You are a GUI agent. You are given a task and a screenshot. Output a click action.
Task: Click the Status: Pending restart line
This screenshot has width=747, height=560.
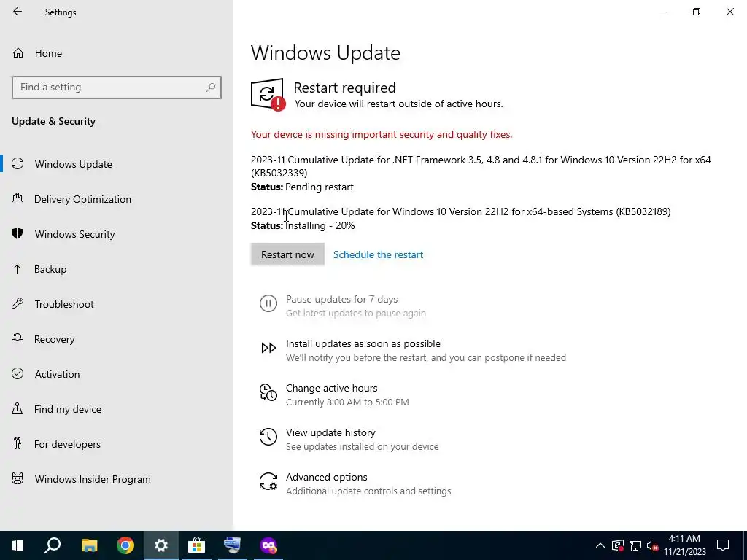[x=303, y=187]
